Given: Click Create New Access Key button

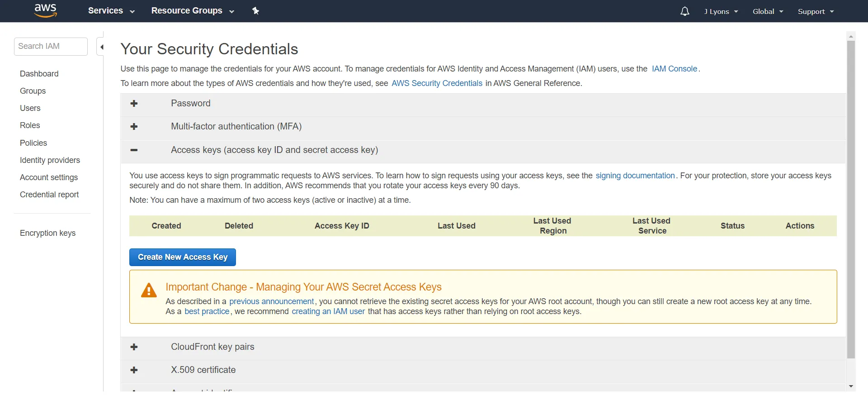Looking at the screenshot, I should pos(183,257).
